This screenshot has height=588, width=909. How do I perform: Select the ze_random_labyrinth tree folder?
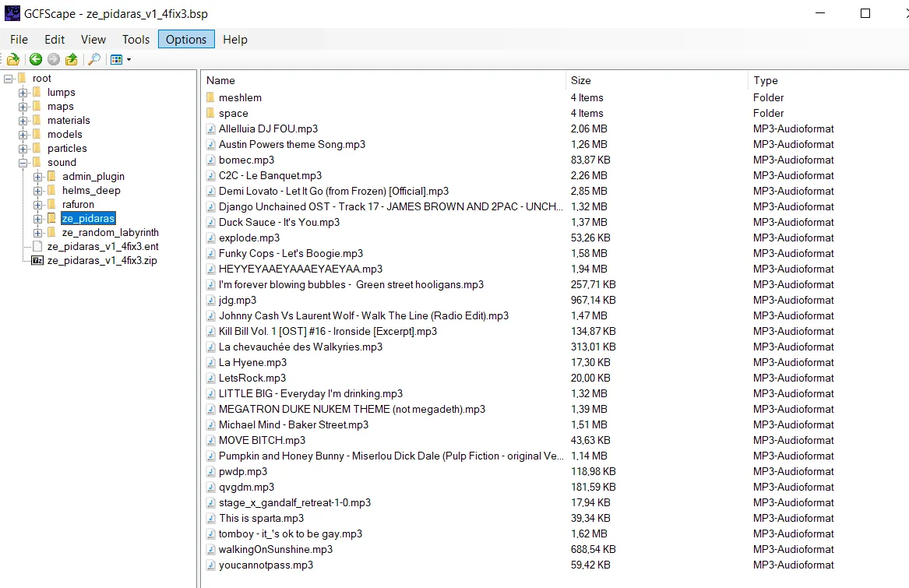(x=110, y=233)
